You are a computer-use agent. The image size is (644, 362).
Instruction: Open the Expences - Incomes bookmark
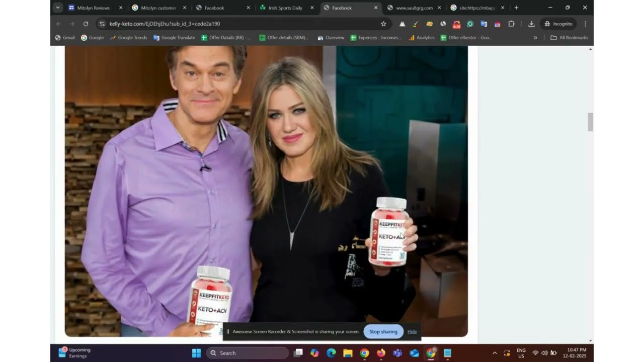(376, 38)
